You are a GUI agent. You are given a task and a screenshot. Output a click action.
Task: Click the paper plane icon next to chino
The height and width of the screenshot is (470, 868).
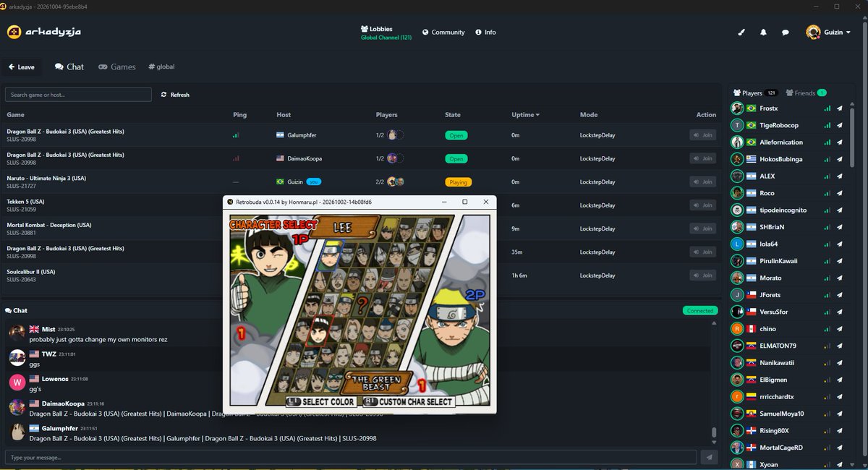tap(840, 329)
